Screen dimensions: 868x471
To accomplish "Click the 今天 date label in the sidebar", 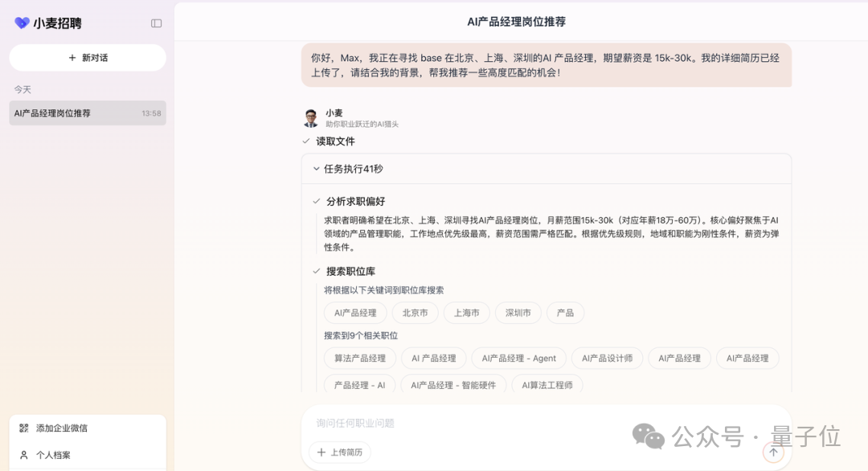I will (23, 90).
